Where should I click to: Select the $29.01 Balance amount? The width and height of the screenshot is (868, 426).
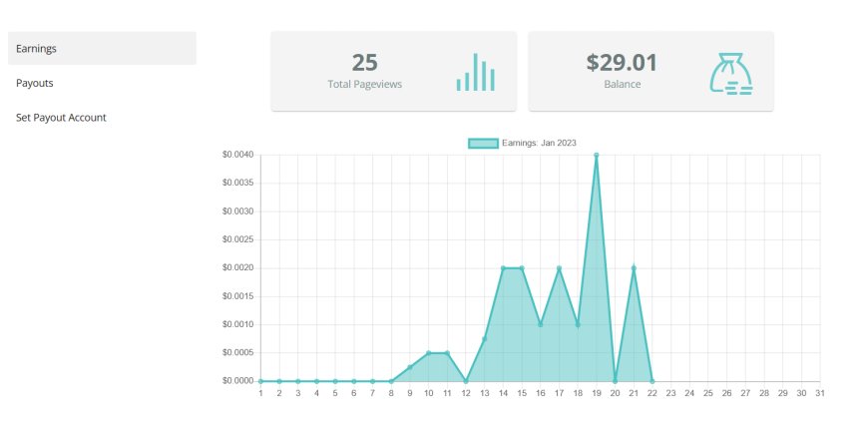(x=622, y=62)
